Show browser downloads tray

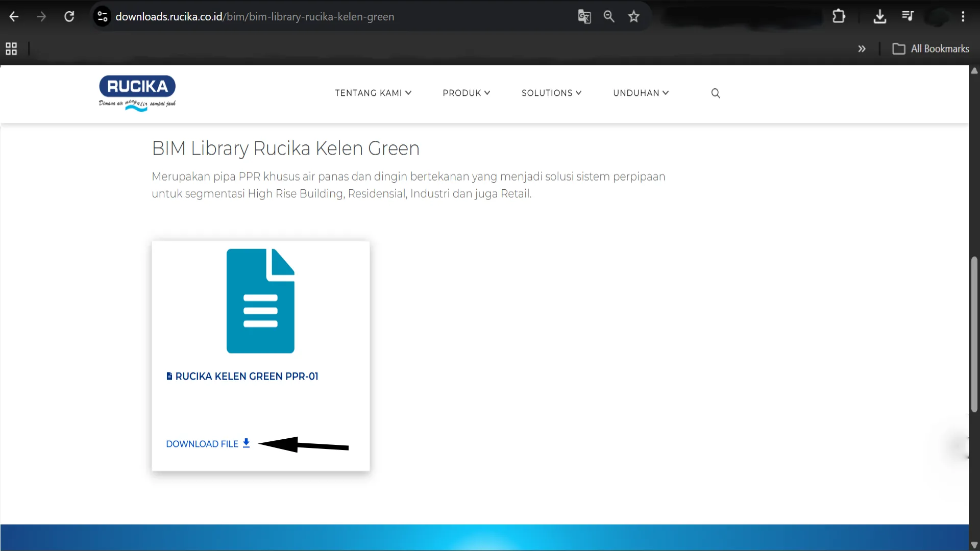[x=880, y=17]
